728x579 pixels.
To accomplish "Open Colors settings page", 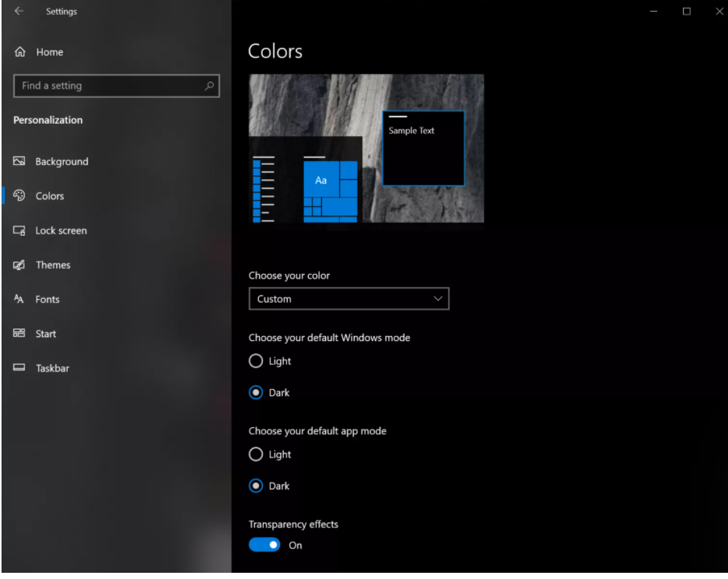I will (50, 196).
